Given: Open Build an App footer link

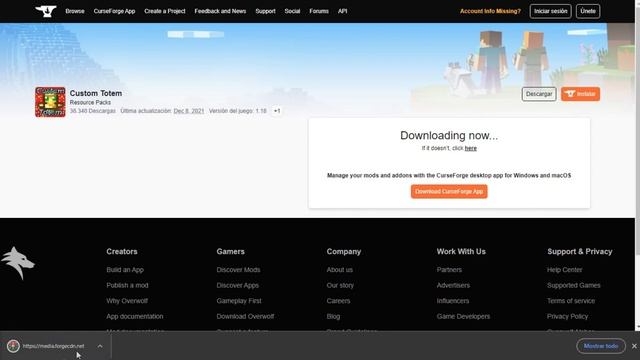Looking at the screenshot, I should pos(125,270).
